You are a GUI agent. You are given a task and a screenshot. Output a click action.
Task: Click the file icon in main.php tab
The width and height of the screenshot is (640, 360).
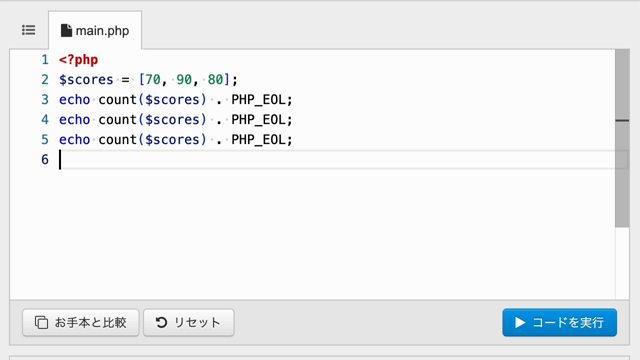(66, 31)
